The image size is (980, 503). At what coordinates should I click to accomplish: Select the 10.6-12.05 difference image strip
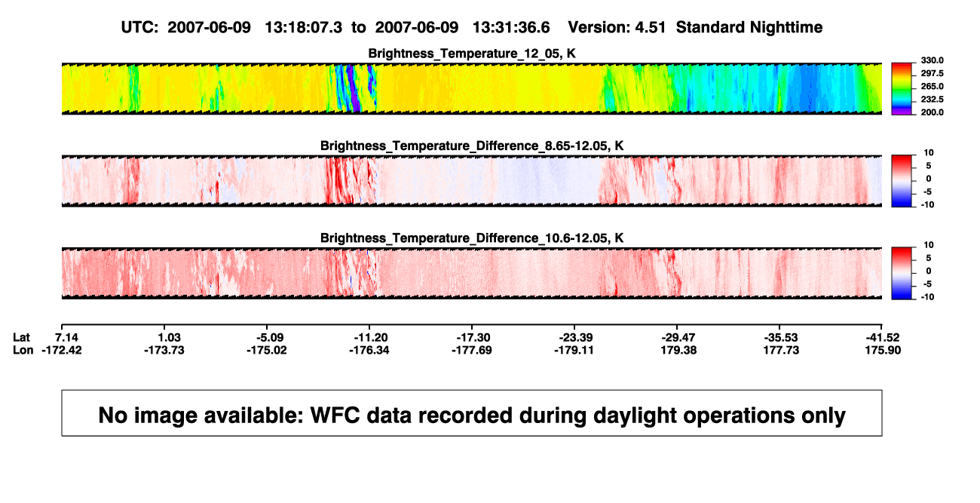472,273
